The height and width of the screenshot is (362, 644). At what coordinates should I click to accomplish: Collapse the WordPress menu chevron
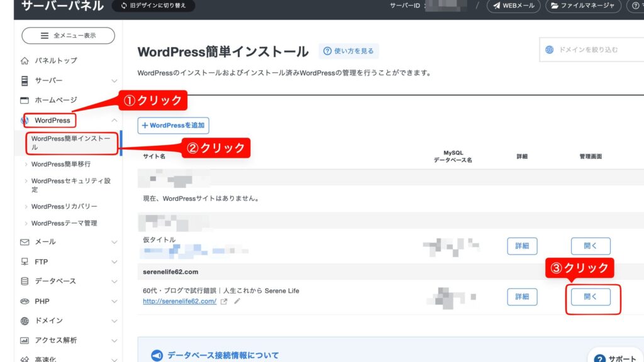(114, 120)
